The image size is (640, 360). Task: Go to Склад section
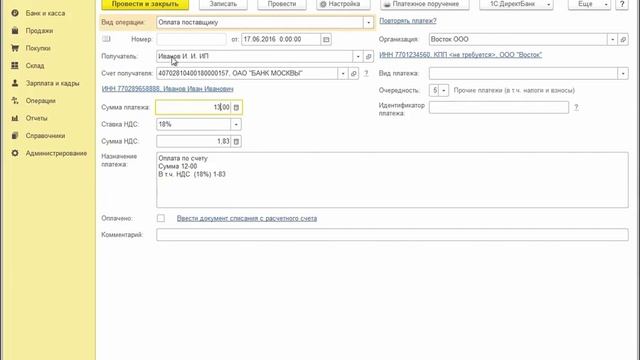coord(35,65)
